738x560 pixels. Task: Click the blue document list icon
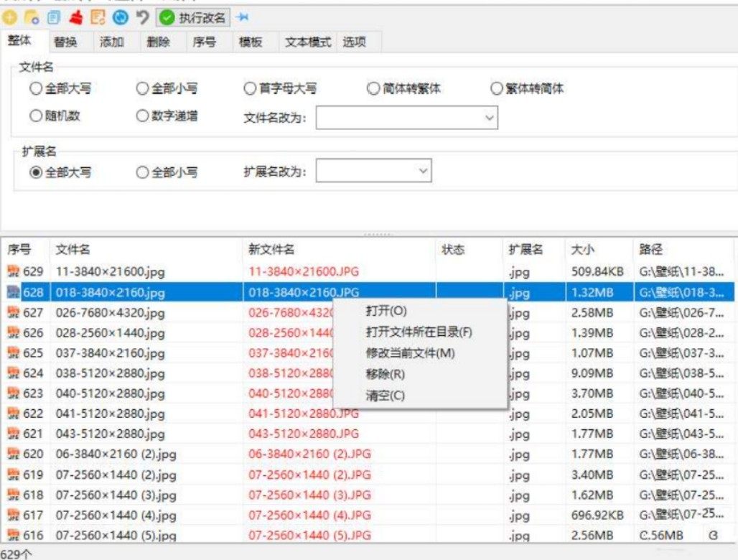point(54,17)
